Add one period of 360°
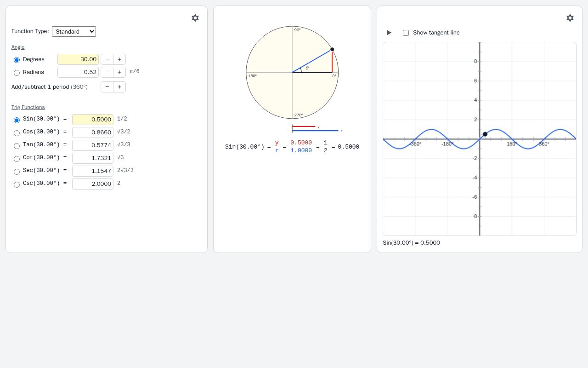The height and width of the screenshot is (368, 588). 119,87
